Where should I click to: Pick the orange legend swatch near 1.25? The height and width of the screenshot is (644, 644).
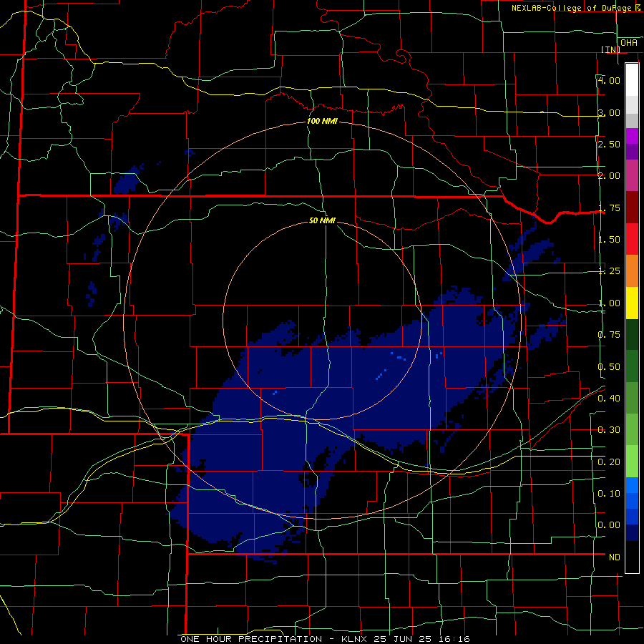click(x=632, y=271)
